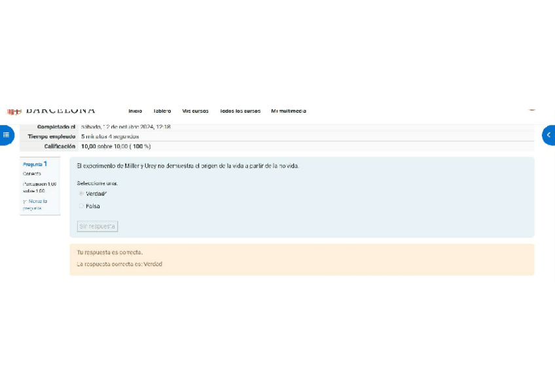Click the Correcta status in question panel

[x=32, y=173]
